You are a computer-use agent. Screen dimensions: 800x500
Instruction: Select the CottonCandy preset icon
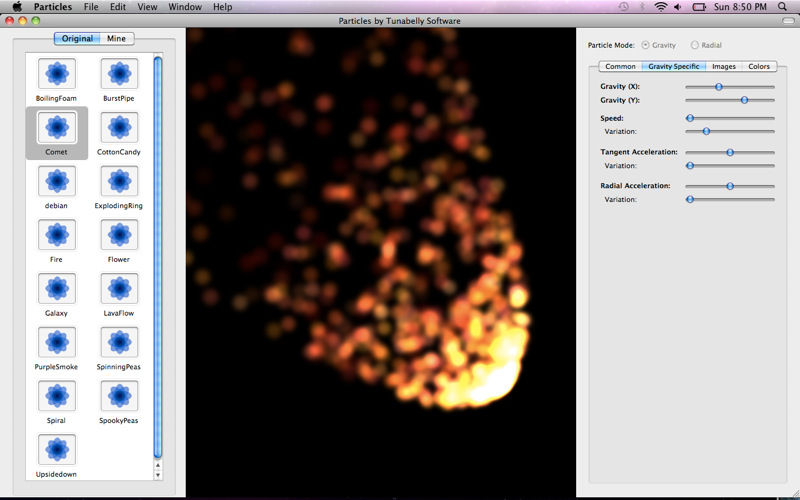click(119, 127)
